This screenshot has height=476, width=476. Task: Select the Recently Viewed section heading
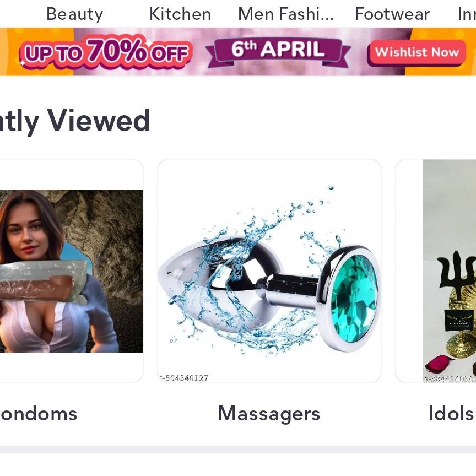coord(75,121)
